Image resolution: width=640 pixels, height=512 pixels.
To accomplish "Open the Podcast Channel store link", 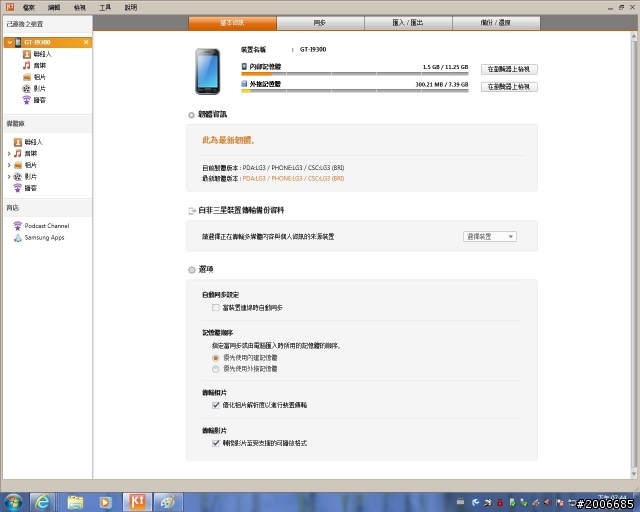I will (47, 226).
